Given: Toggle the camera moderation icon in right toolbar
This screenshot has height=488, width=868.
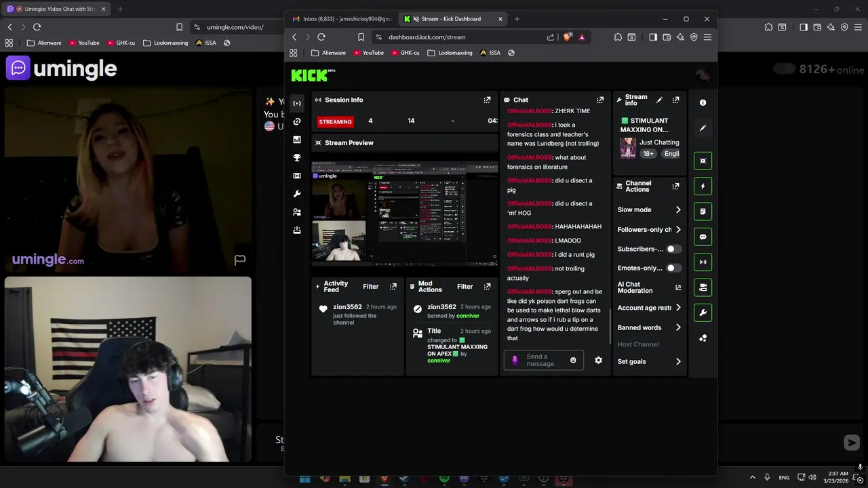Looking at the screenshot, I should tap(703, 287).
